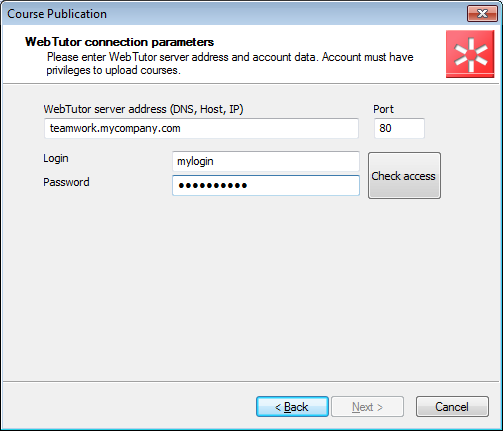This screenshot has width=503, height=431.
Task: Go to previous step with Back button
Action: point(292,407)
